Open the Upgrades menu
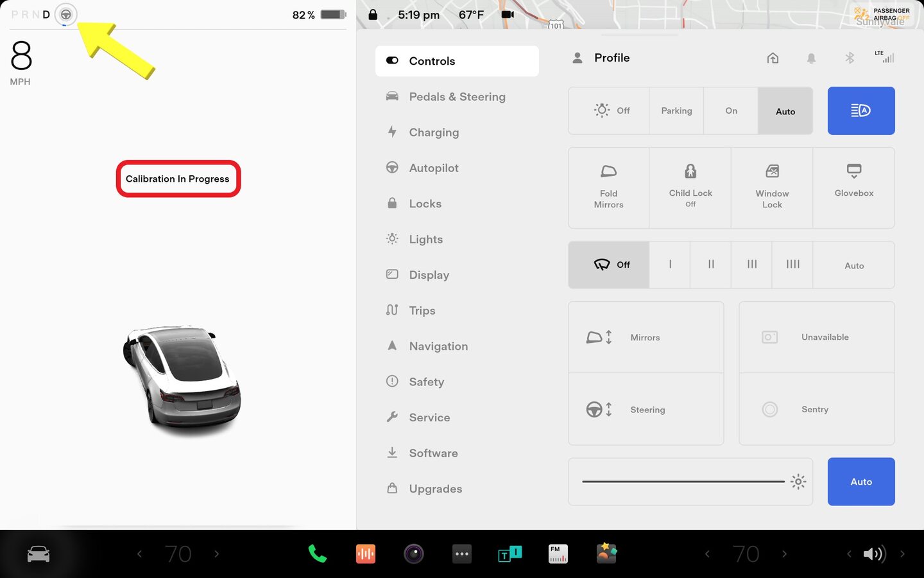Image resolution: width=924 pixels, height=578 pixels. coord(457,489)
